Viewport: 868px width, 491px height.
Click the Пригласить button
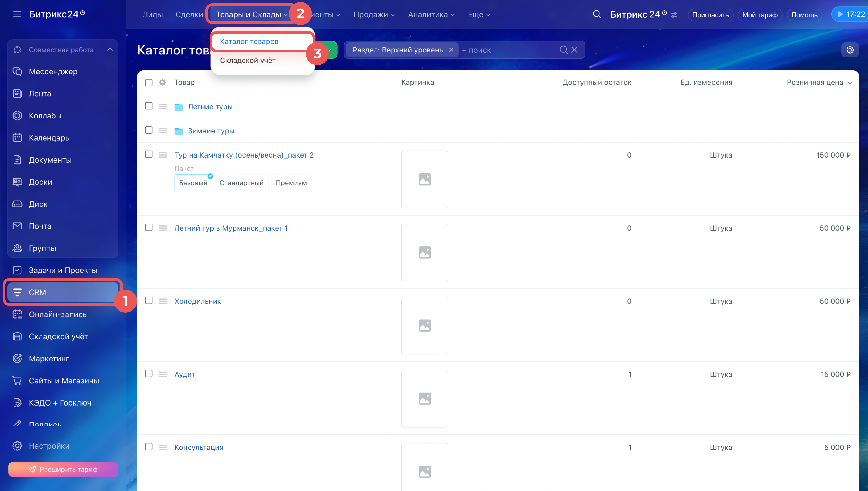(x=710, y=15)
